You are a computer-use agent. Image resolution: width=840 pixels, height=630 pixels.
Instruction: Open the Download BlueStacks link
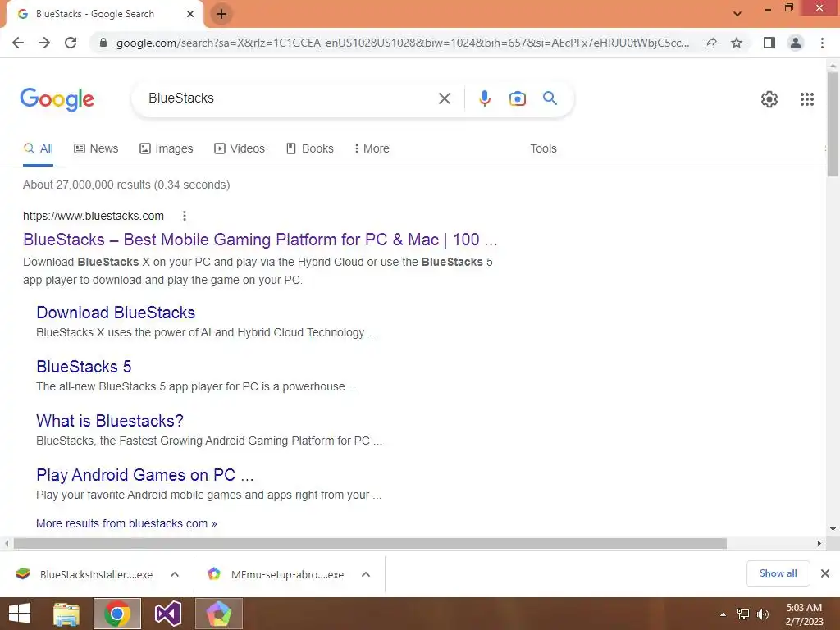tap(116, 313)
